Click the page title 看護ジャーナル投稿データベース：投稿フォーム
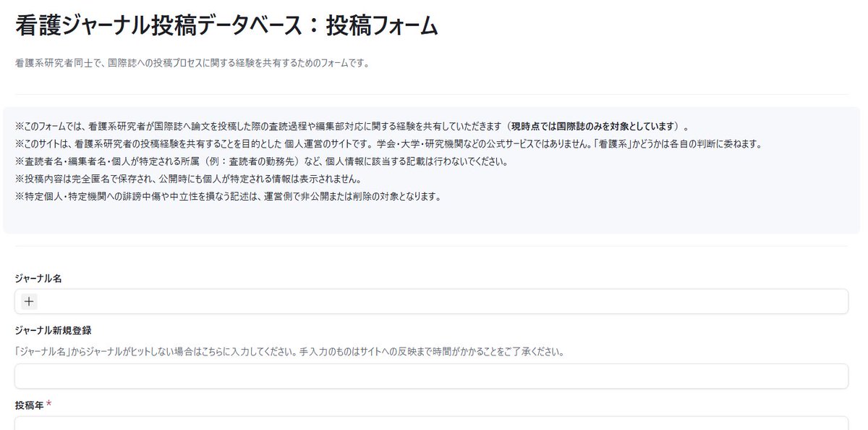The height and width of the screenshot is (430, 868). point(226,25)
